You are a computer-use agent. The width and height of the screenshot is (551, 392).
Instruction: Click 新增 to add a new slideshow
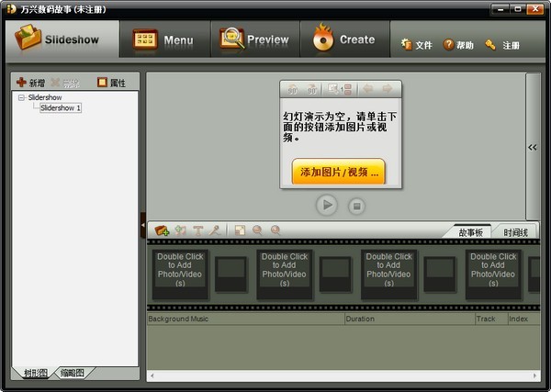point(30,83)
